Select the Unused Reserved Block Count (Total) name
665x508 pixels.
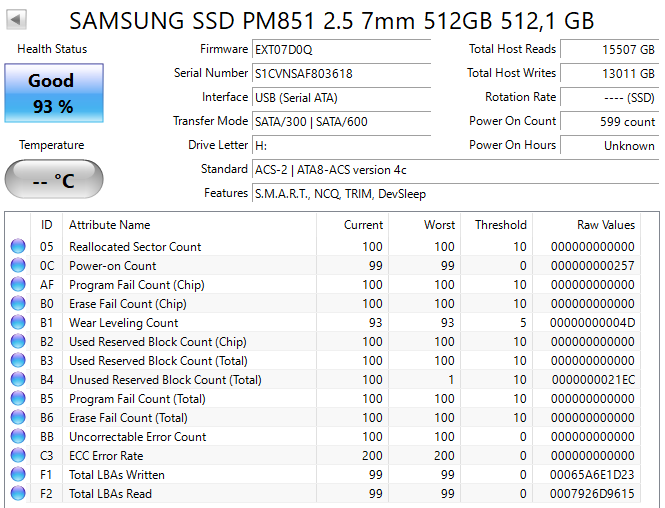165,380
